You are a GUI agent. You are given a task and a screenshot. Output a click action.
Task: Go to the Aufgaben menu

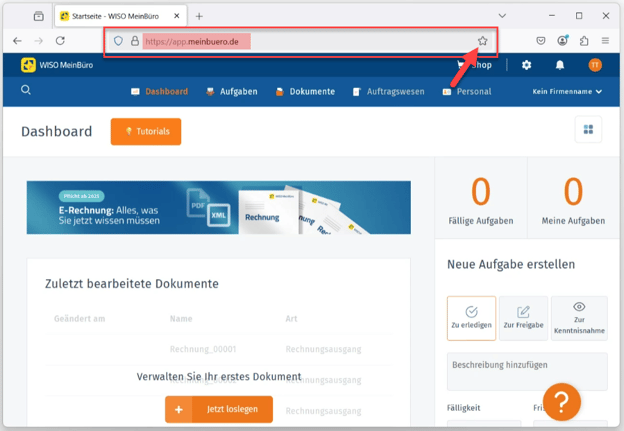point(231,91)
